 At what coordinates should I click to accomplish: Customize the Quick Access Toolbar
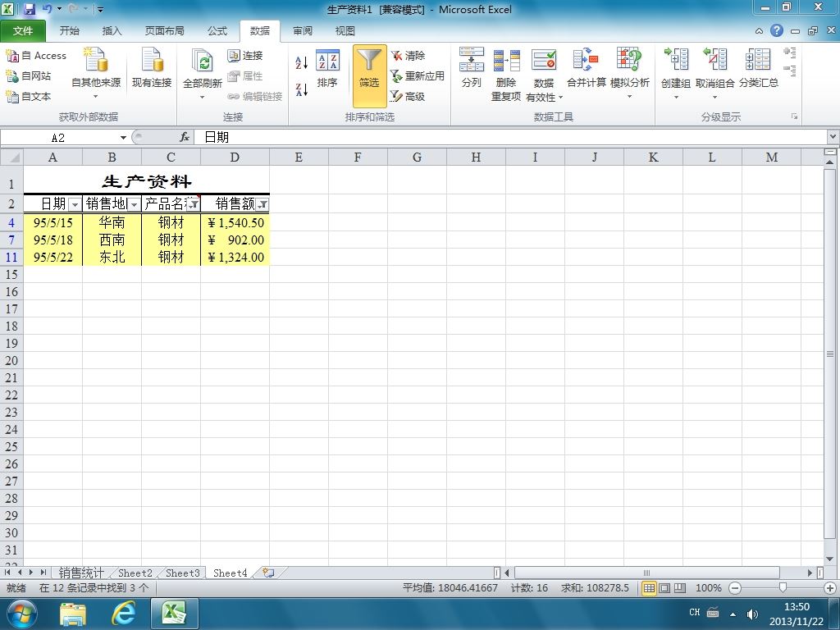100,9
